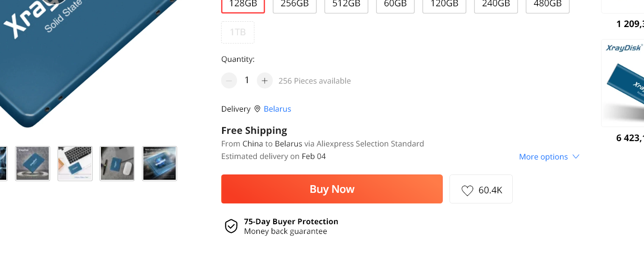Image resolution: width=644 pixels, height=260 pixels.
Task: Increase quantity with the plus button
Action: pyautogui.click(x=265, y=81)
